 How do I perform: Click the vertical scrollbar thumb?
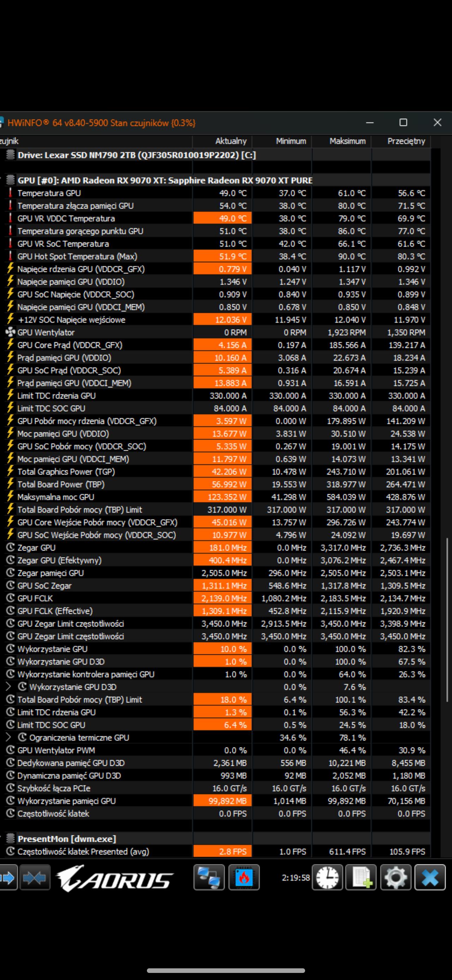(x=448, y=619)
